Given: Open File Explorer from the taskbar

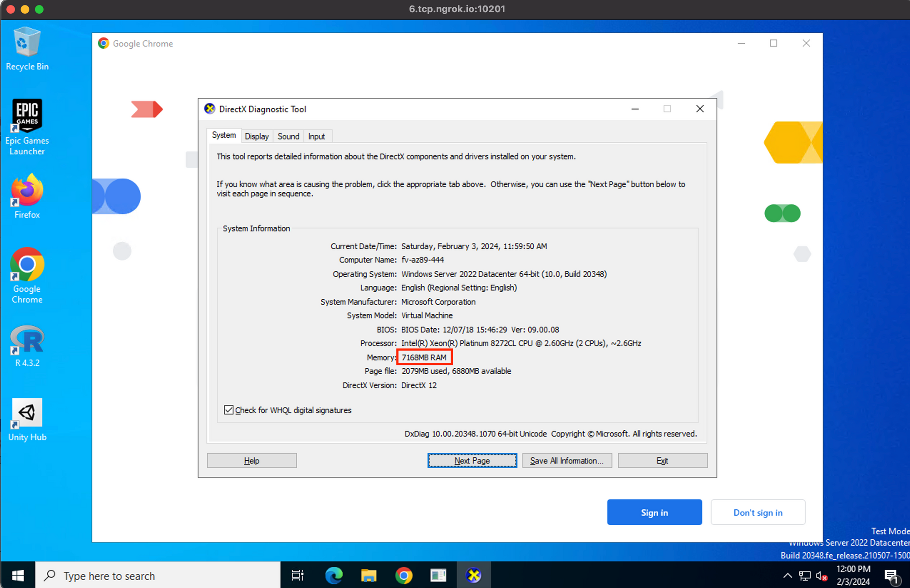Looking at the screenshot, I should [369, 576].
